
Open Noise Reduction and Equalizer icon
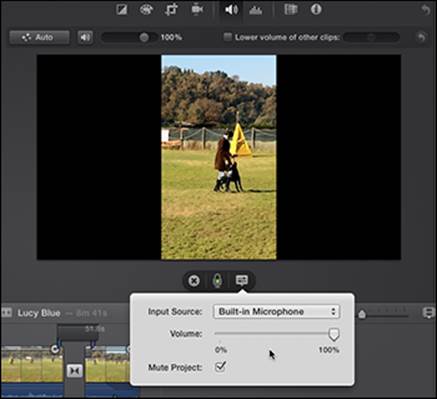[256, 10]
